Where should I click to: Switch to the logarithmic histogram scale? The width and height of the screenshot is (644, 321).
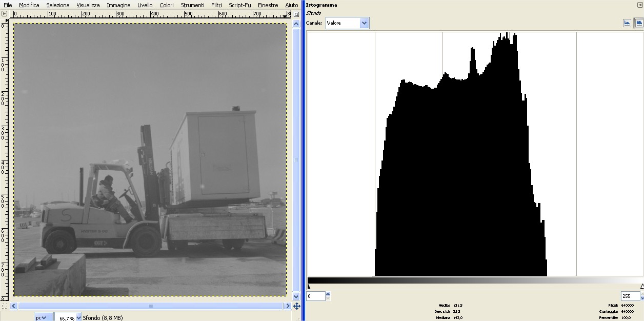639,23
